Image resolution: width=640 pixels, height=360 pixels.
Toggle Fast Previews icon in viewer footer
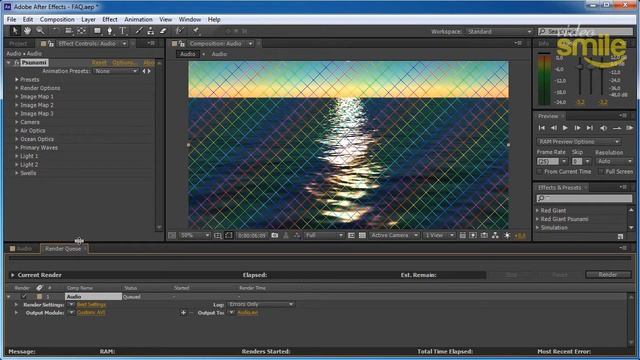[x=473, y=236]
